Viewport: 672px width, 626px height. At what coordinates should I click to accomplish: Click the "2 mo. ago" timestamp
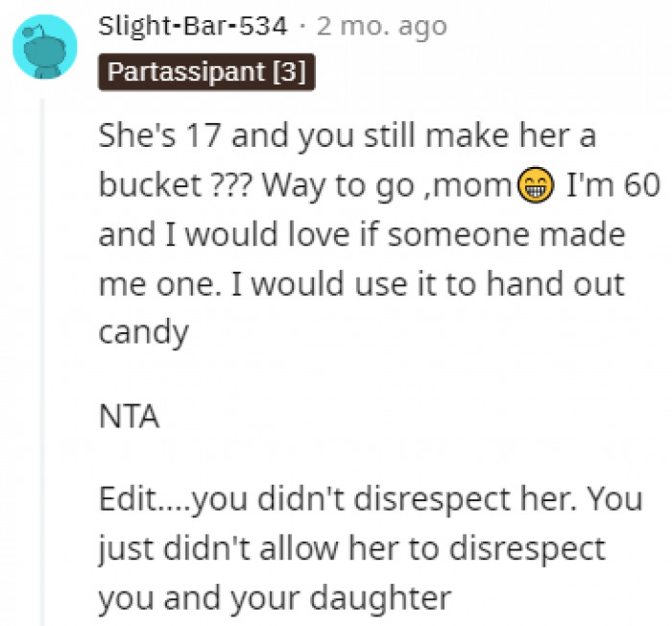point(381,26)
